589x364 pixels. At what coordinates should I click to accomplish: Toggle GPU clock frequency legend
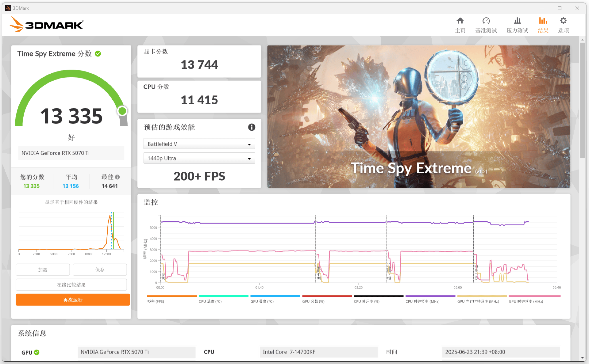click(534, 299)
